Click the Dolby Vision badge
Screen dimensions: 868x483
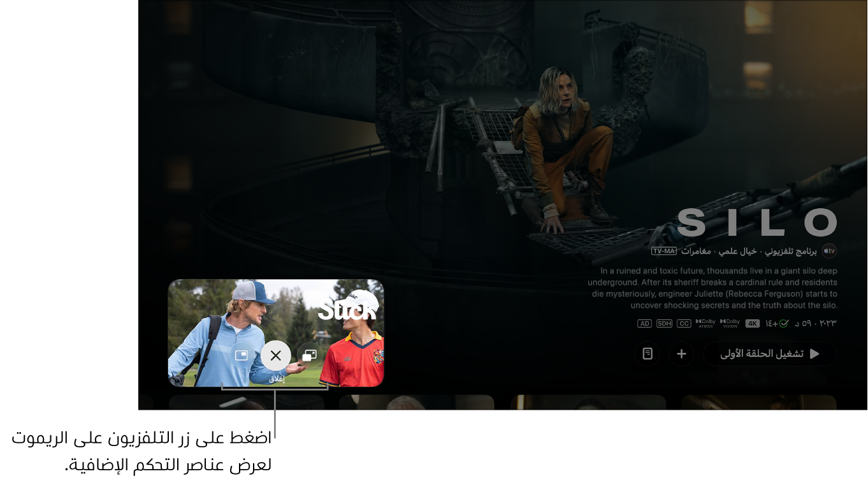[730, 324]
